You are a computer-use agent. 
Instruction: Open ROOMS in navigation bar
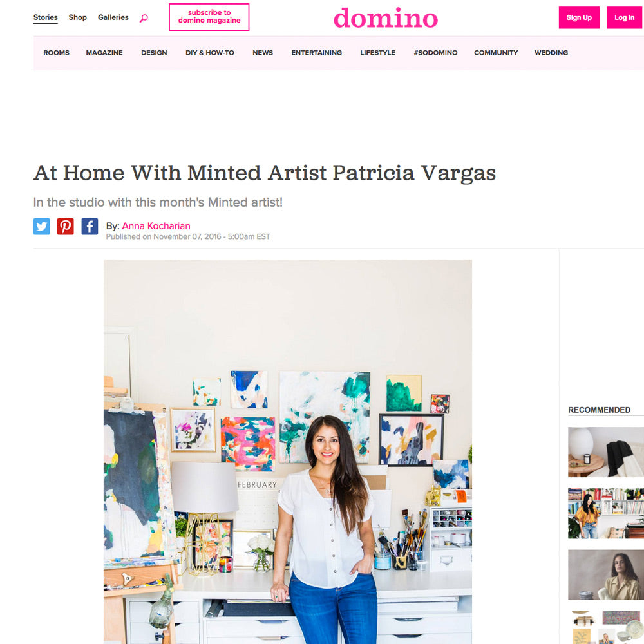click(56, 53)
